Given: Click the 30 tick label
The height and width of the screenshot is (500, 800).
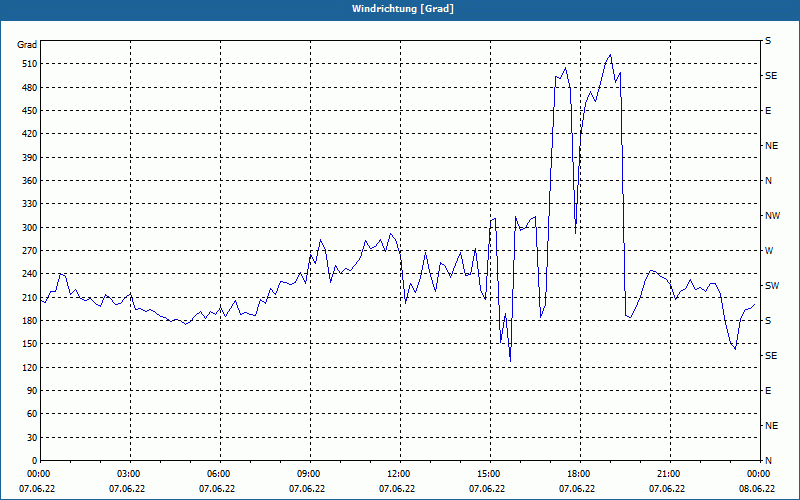Looking at the screenshot, I should (x=32, y=438).
